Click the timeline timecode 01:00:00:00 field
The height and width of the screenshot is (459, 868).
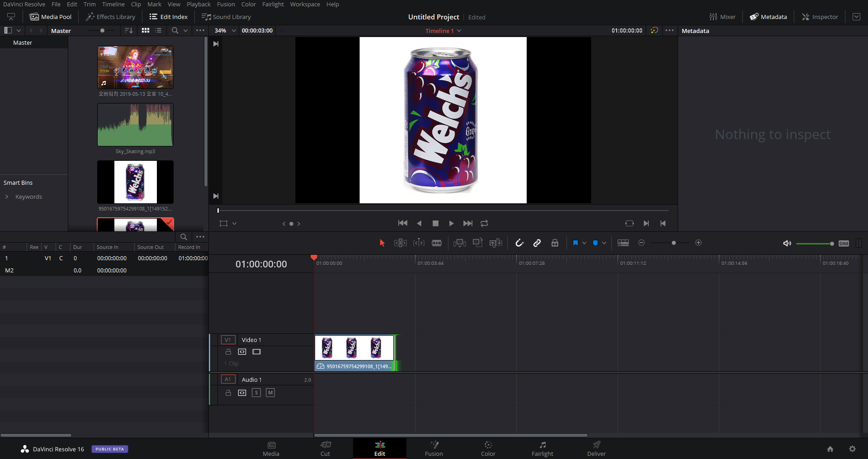click(x=261, y=264)
